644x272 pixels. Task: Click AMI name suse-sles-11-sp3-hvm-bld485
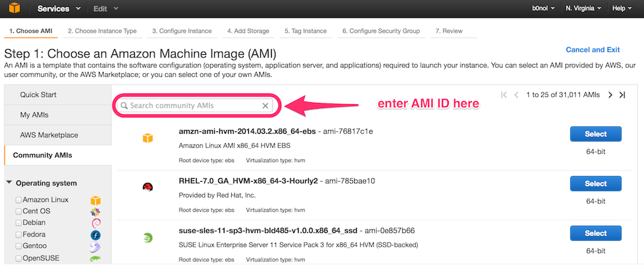point(268,230)
